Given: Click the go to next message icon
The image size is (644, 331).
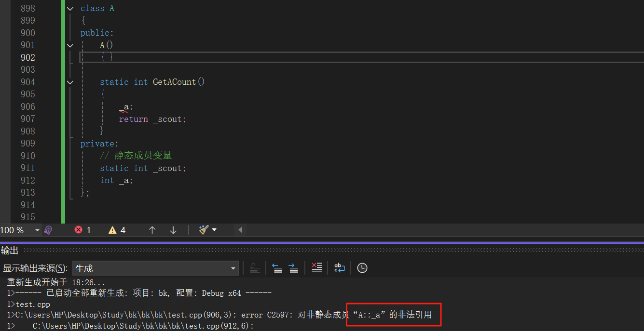Looking at the screenshot, I should 293,268.
